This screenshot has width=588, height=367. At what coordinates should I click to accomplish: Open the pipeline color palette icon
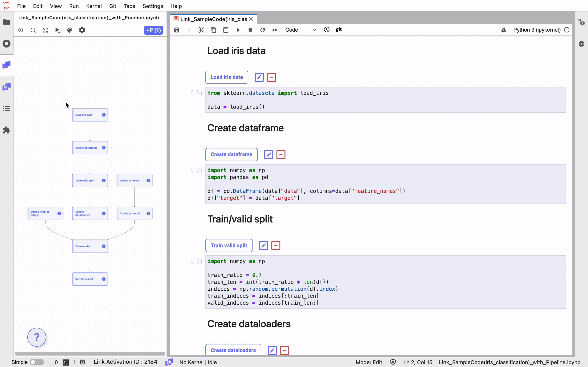pyautogui.click(x=70, y=30)
